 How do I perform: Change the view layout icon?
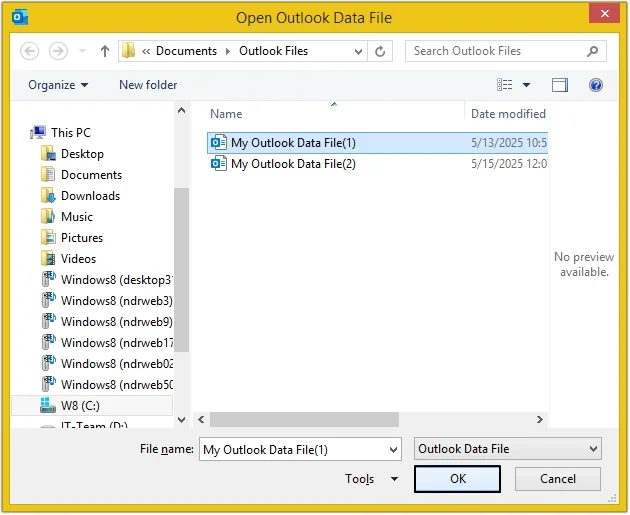click(x=505, y=85)
